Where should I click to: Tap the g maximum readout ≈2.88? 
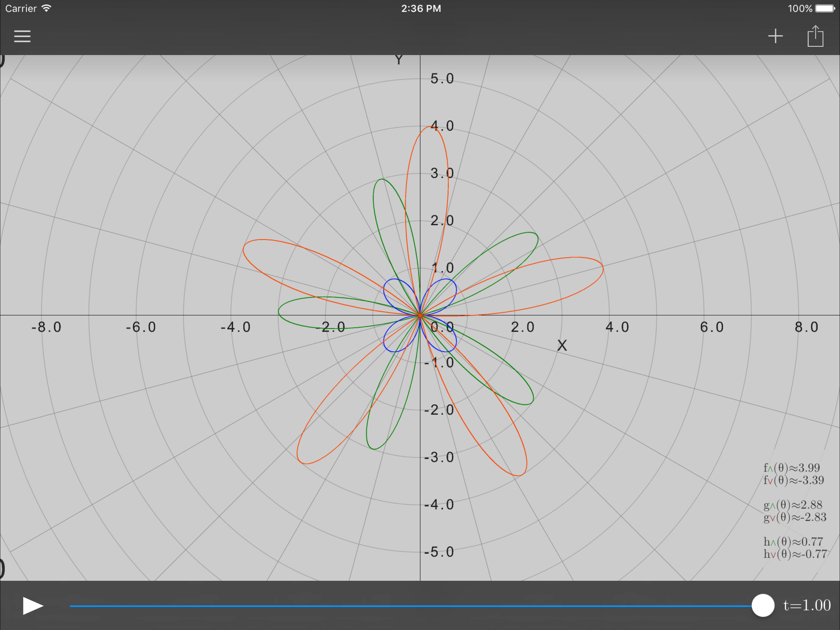pos(793,504)
